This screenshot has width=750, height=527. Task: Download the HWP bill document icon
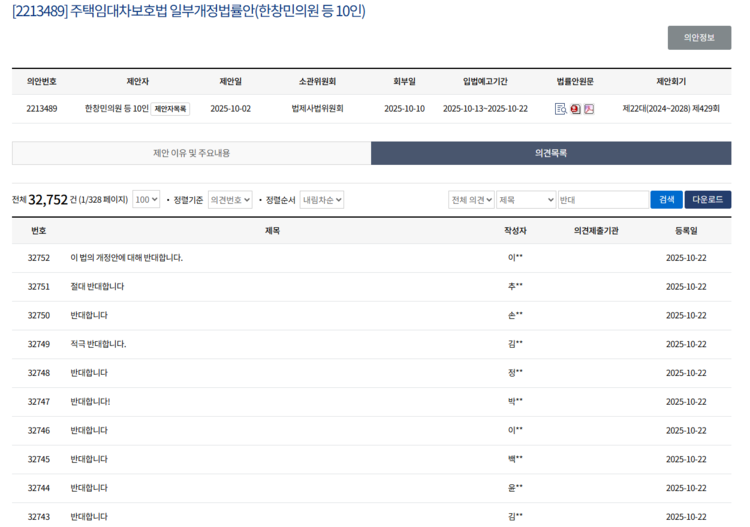575,109
